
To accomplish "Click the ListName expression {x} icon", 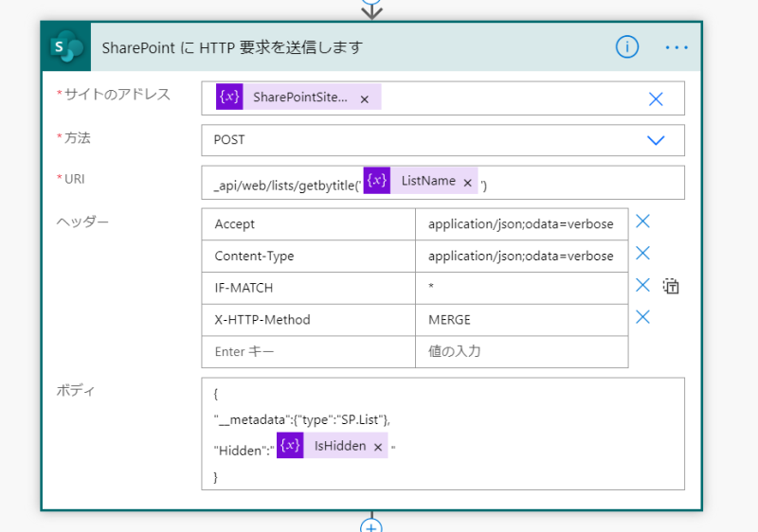I will [x=377, y=181].
